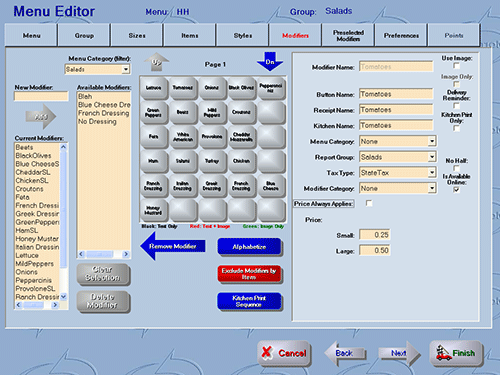Toggle the Use Image checkbox
The image size is (500, 375).
[457, 66]
